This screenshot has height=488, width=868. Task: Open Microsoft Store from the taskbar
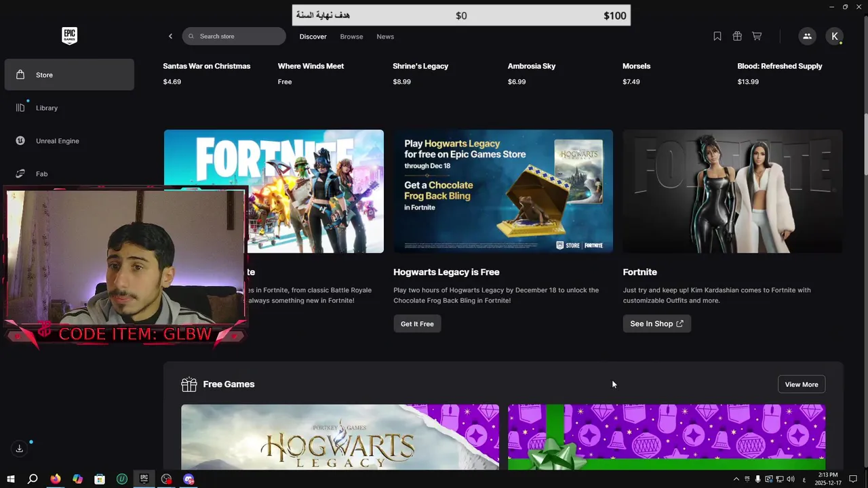click(100, 479)
